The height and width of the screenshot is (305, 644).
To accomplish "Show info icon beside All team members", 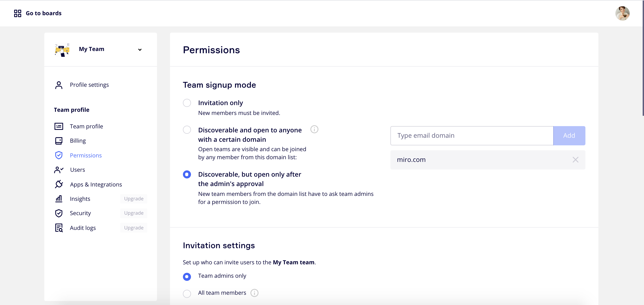I will [254, 293].
